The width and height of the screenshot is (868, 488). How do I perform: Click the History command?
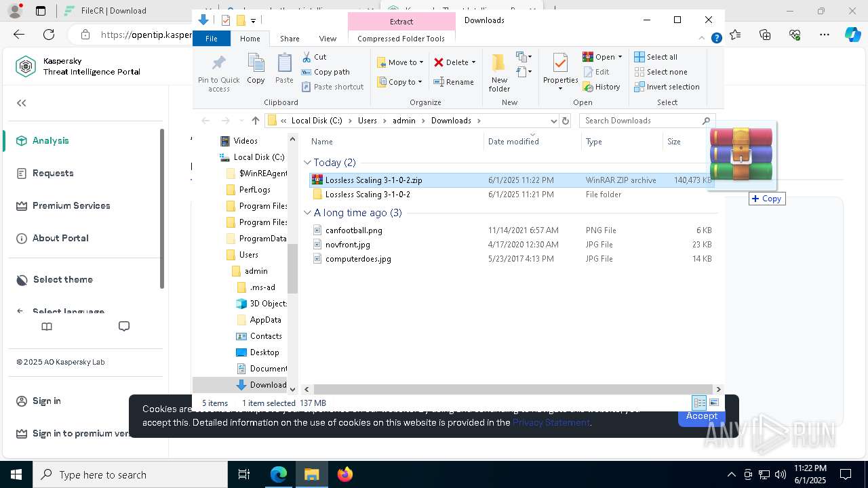click(601, 87)
